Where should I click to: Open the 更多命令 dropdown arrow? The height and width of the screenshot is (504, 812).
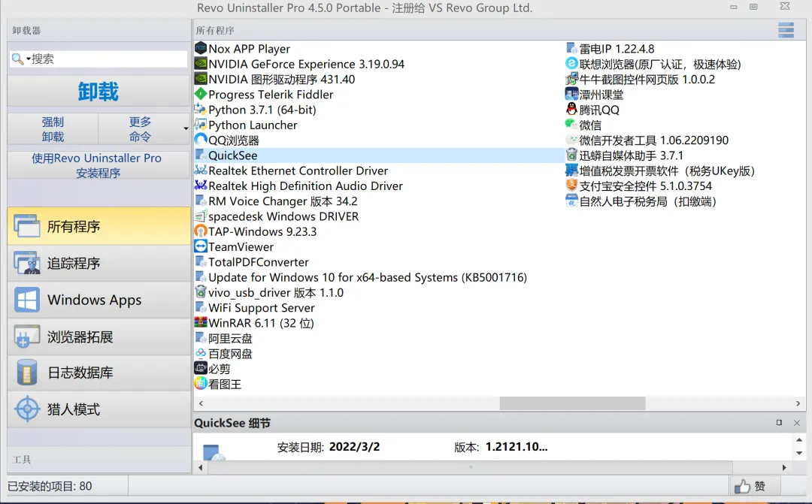tap(186, 128)
